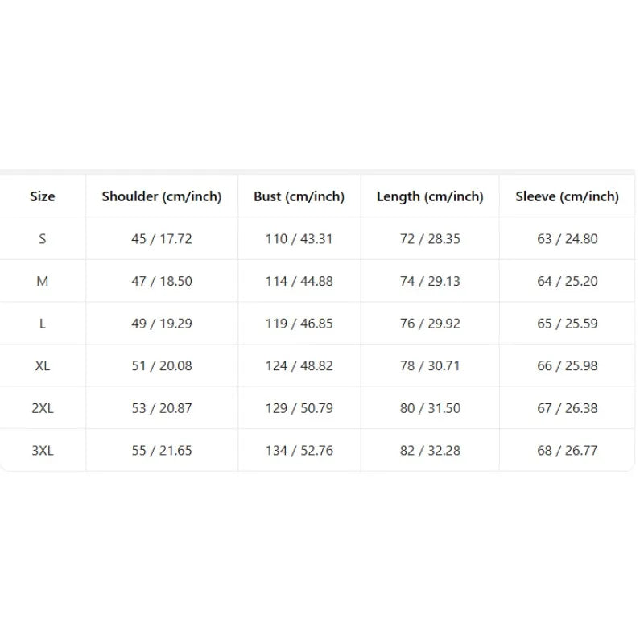Select the 2XL size label
Screen dimensions: 644x644
(x=43, y=408)
